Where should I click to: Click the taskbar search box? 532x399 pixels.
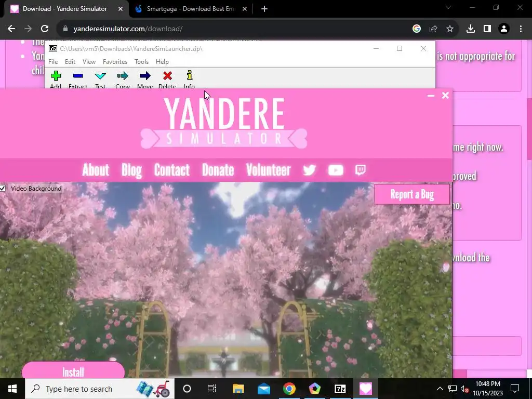tap(100, 389)
